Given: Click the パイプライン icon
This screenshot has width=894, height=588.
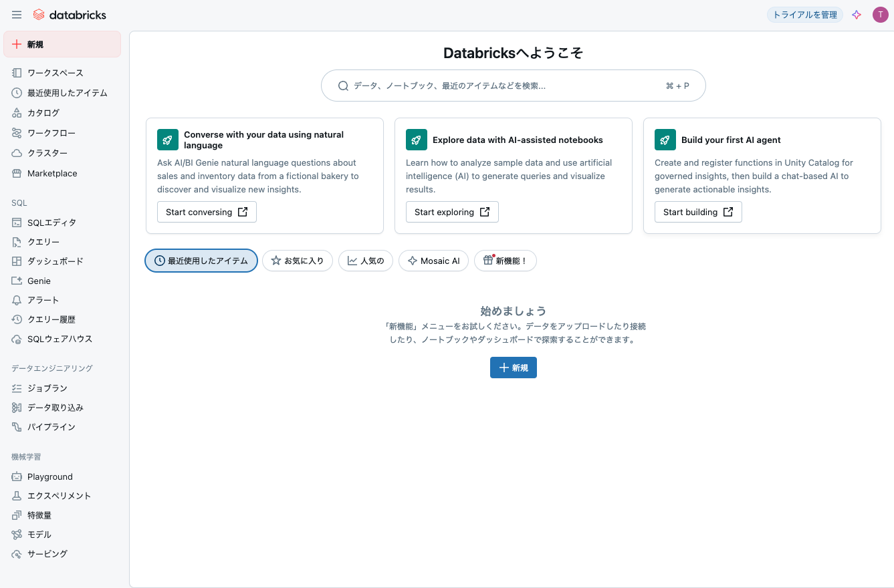Looking at the screenshot, I should [x=17, y=427].
